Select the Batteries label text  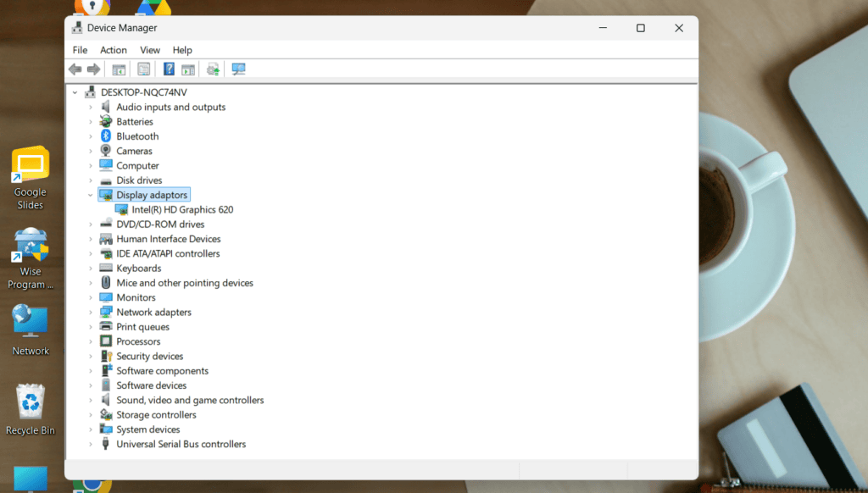[135, 121]
